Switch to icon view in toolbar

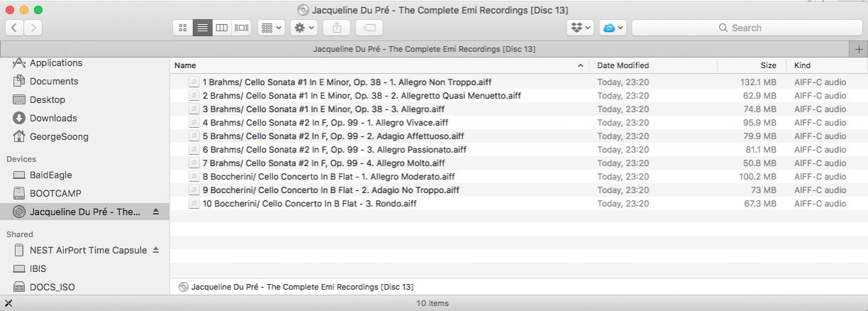[x=183, y=28]
